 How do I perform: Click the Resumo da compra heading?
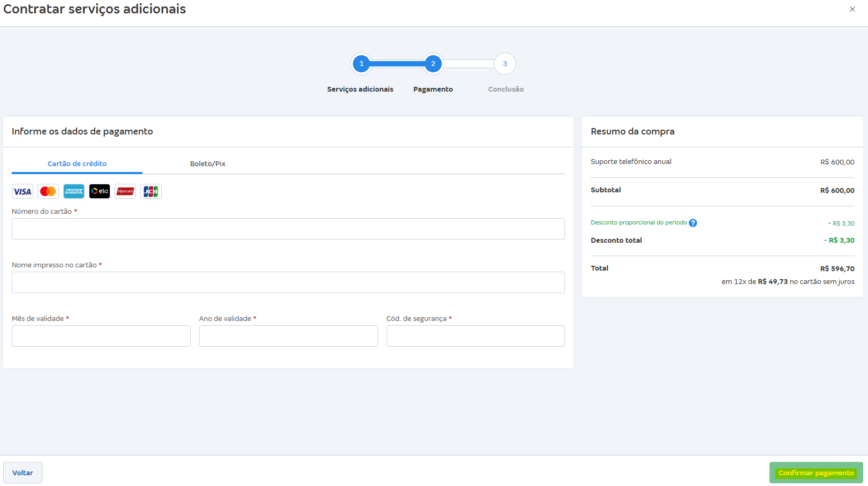click(632, 131)
